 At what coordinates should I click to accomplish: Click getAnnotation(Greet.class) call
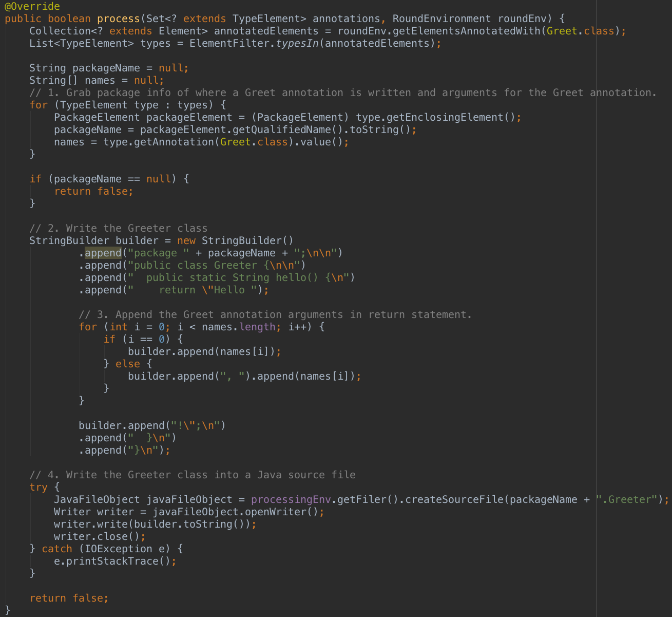tap(214, 142)
